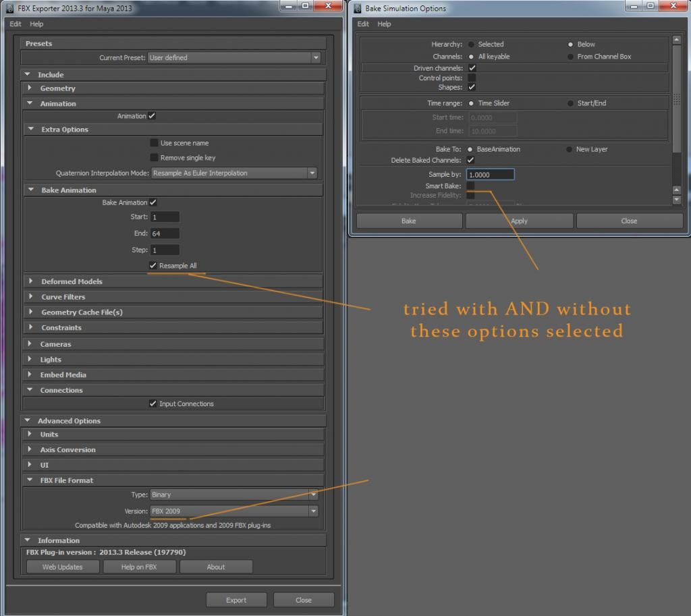Open the FBX Version dropdown
Viewport: 691px width, 616px height.
coord(234,511)
